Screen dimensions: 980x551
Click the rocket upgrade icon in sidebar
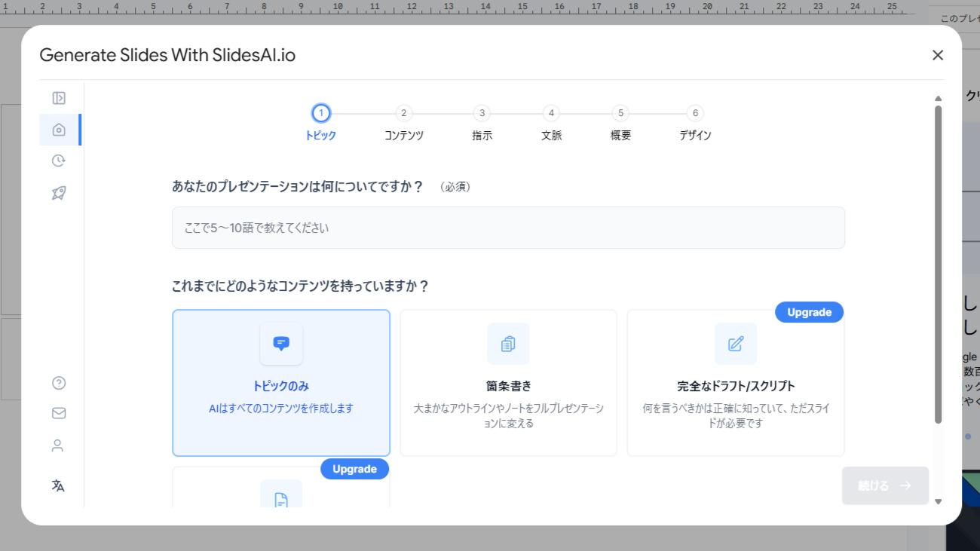click(58, 193)
